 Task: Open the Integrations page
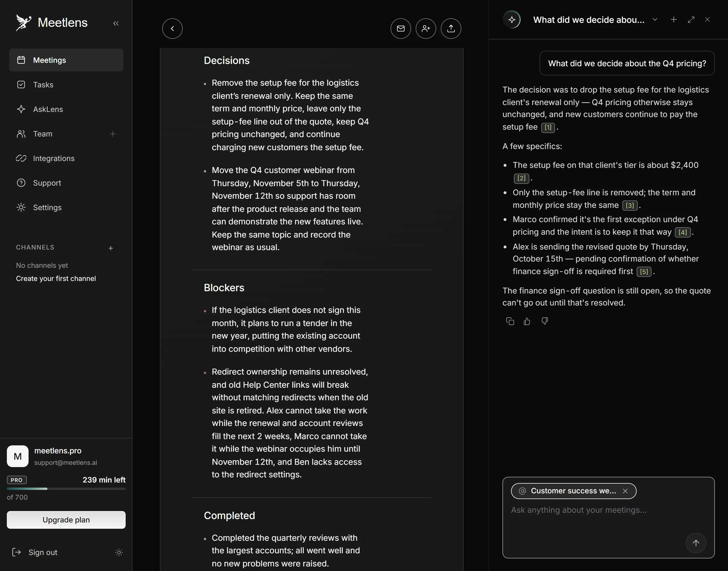pyautogui.click(x=66, y=158)
